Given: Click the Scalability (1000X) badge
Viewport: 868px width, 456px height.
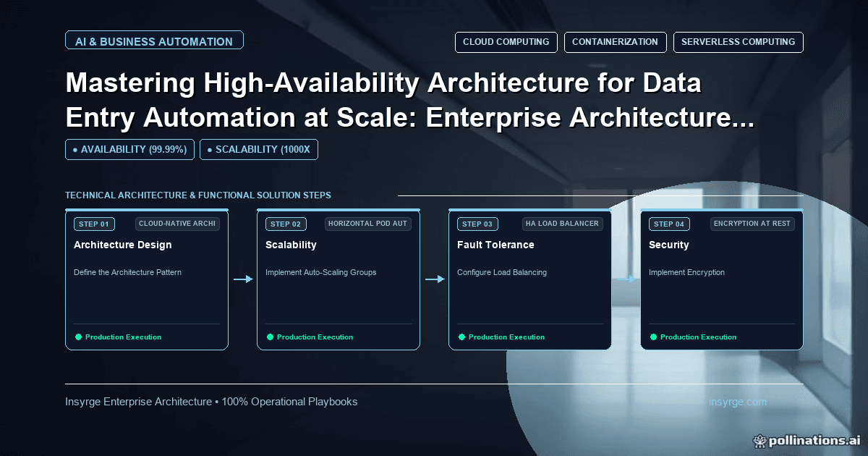Looking at the screenshot, I should (258, 149).
